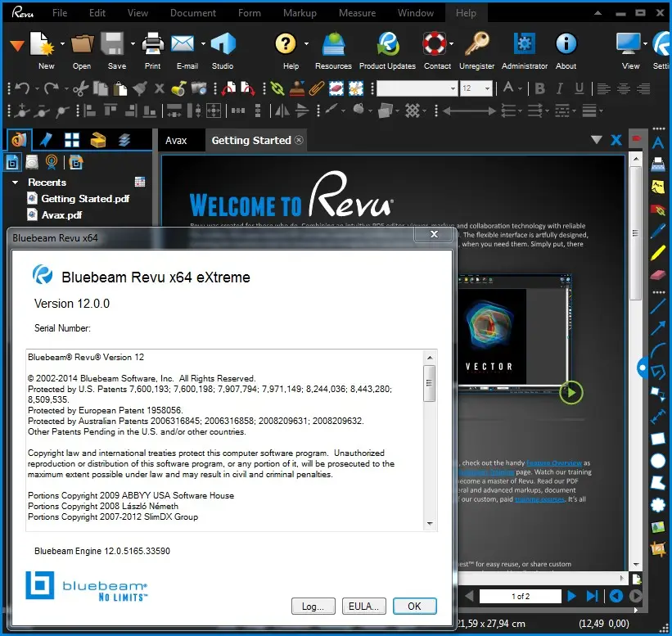
Task: Select the Text tool in right sidebar
Action: 658,142
